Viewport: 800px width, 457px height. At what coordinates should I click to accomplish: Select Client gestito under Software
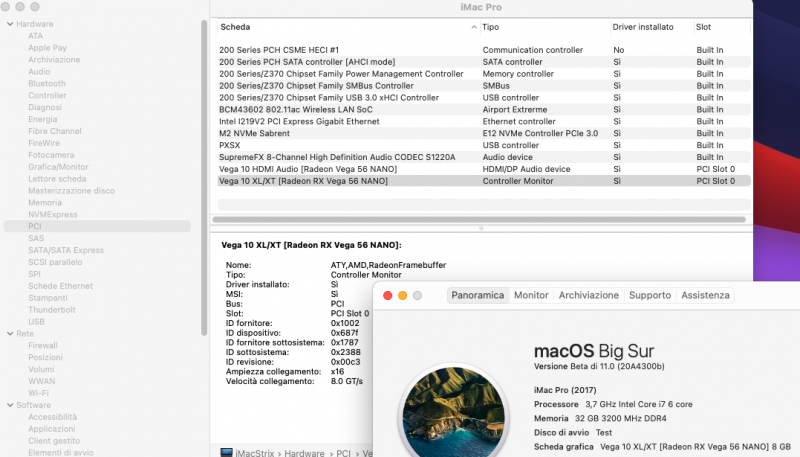(x=54, y=441)
